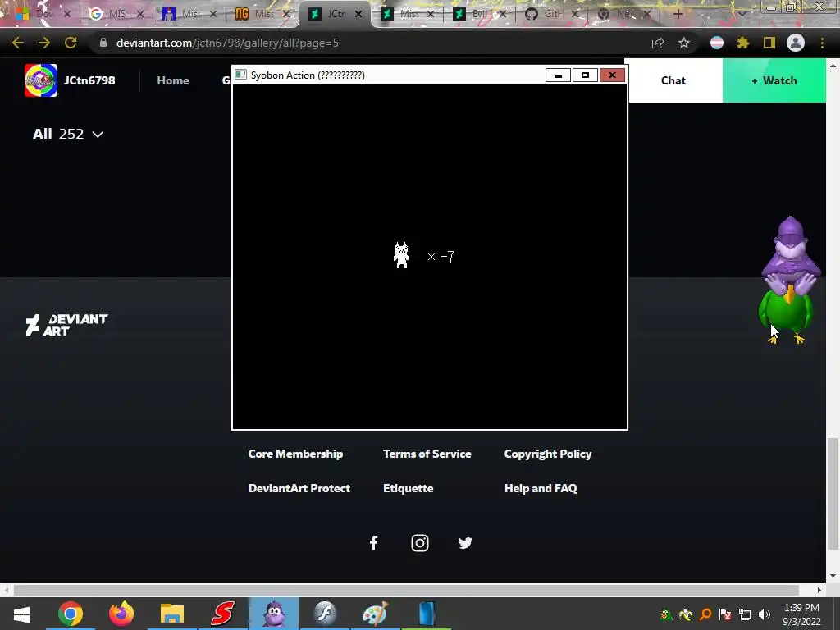Screen dimensions: 840x630
Task: Open the volume speaker tray icon
Action: pos(765,614)
